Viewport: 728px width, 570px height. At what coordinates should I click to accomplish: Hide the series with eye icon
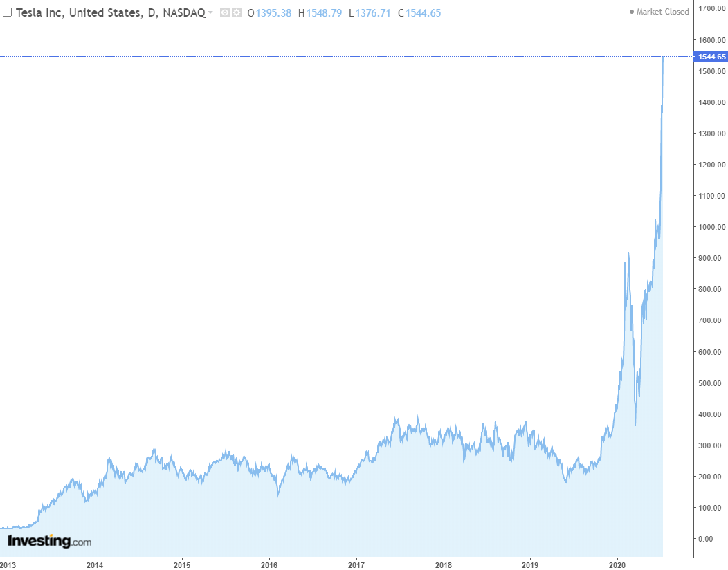click(x=225, y=12)
